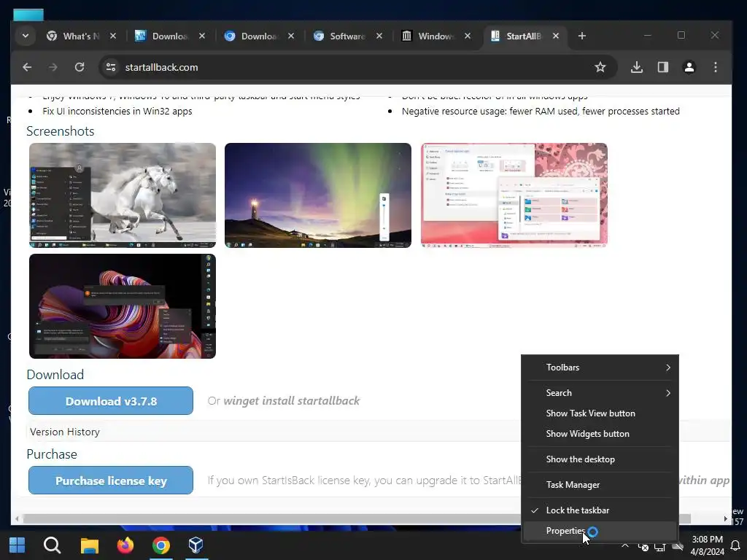Open Properties from taskbar menu
This screenshot has height=560, width=747.
tap(600, 531)
